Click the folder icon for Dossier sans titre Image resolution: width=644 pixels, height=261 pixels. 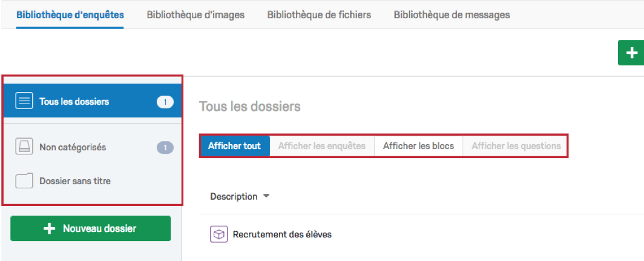pos(24,180)
